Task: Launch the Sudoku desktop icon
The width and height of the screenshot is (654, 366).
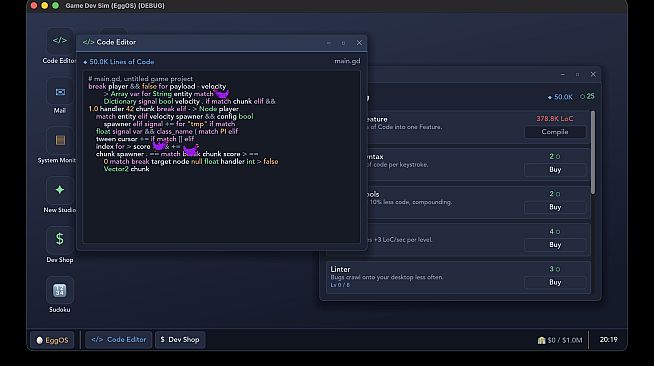Action: coord(60,290)
